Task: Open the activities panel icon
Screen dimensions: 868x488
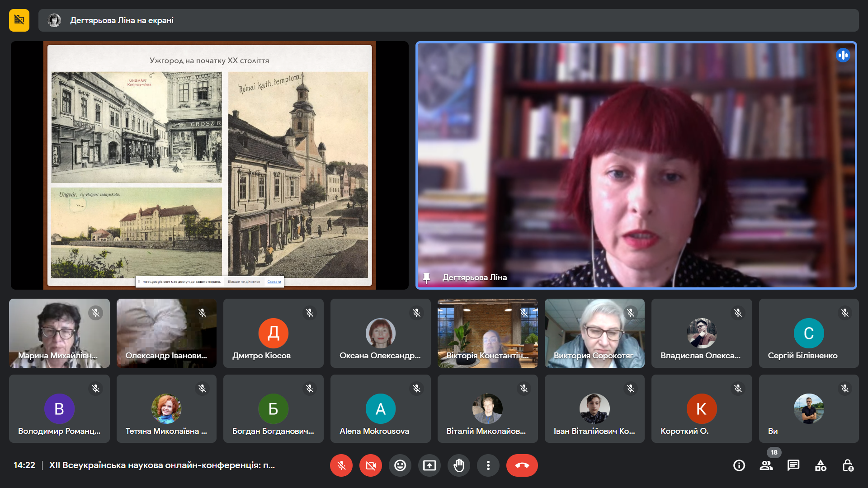Action: pos(821,465)
